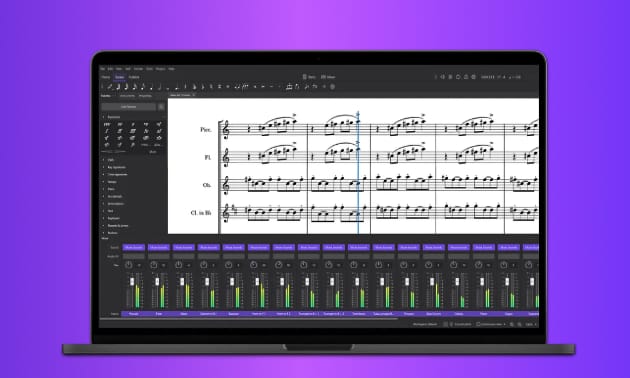Toggle the Mixer panel button
Screen dimensions: 630x378
click(x=328, y=77)
